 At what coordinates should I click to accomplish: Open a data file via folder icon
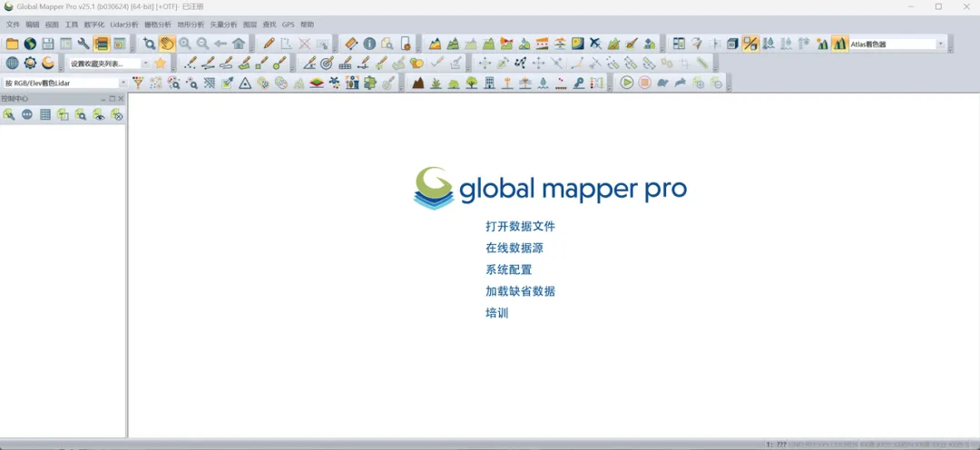[12, 44]
